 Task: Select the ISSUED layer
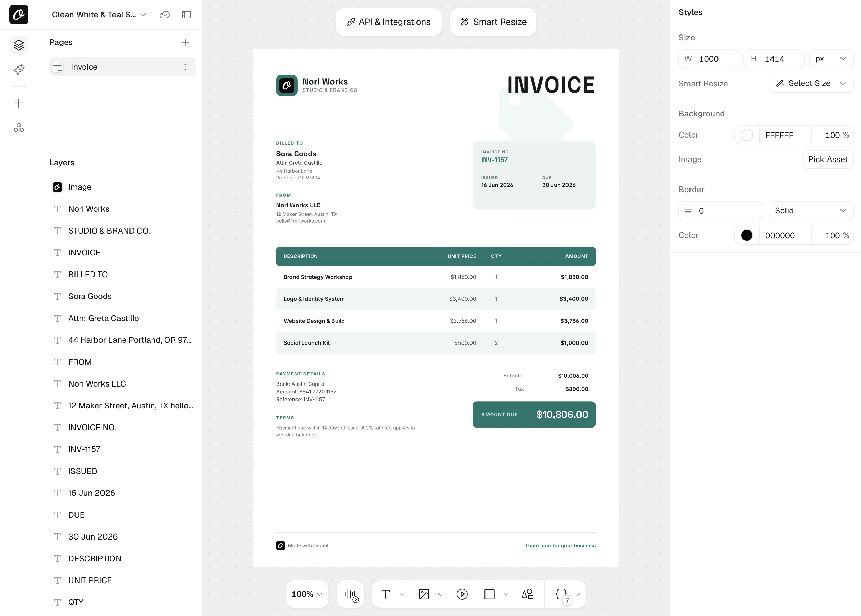122,471
